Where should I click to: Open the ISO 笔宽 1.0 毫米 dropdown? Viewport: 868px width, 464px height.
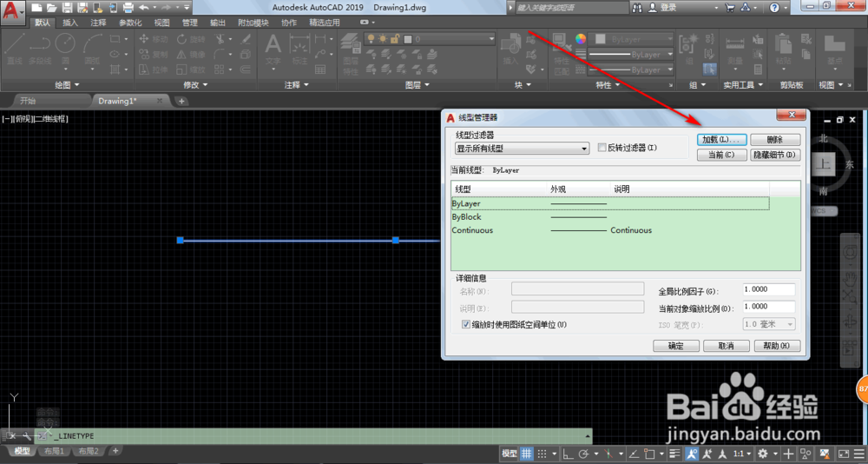pos(769,324)
